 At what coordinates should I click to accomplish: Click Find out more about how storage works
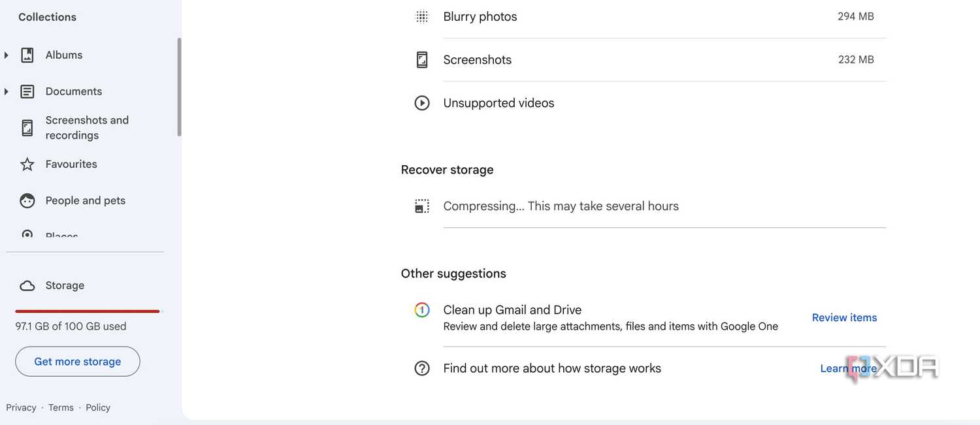point(552,368)
